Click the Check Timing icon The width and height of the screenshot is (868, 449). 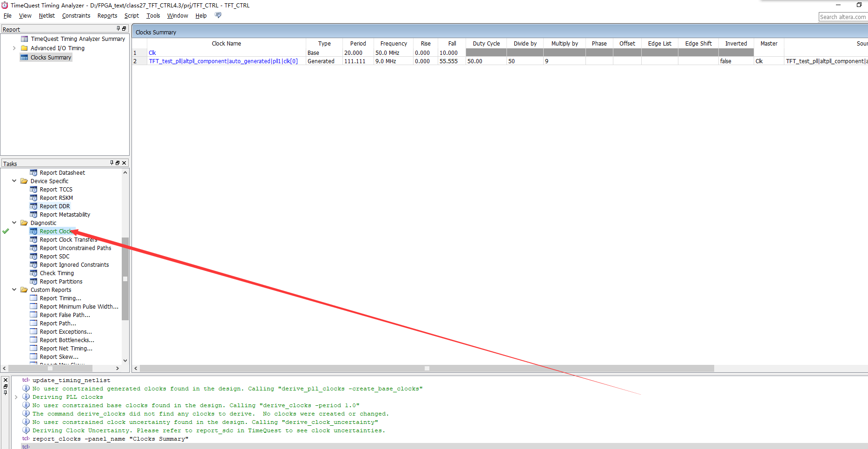[33, 273]
